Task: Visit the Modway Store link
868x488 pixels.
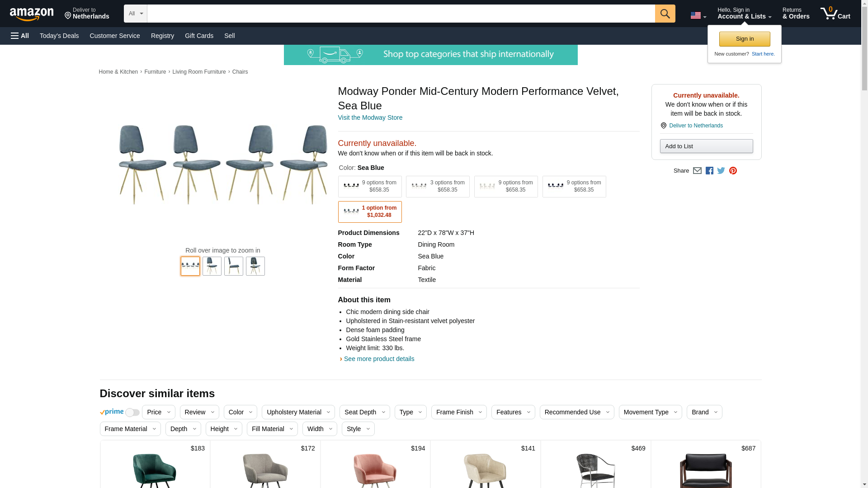Action: pos(370,117)
